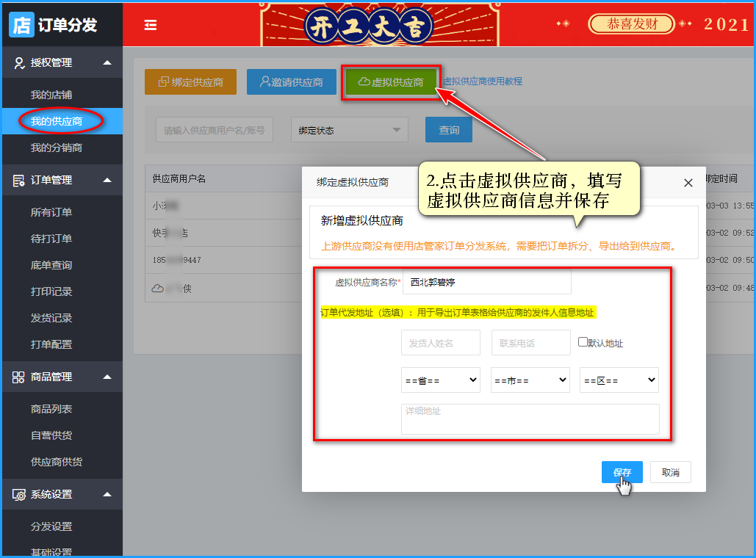Click the 商品管理 grid icon

point(19,377)
